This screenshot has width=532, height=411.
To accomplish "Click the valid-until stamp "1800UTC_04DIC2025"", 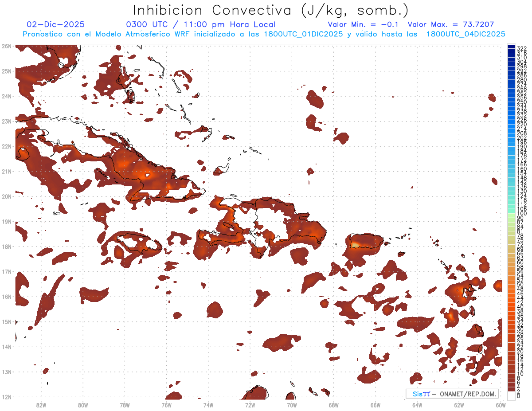I will pos(465,34).
